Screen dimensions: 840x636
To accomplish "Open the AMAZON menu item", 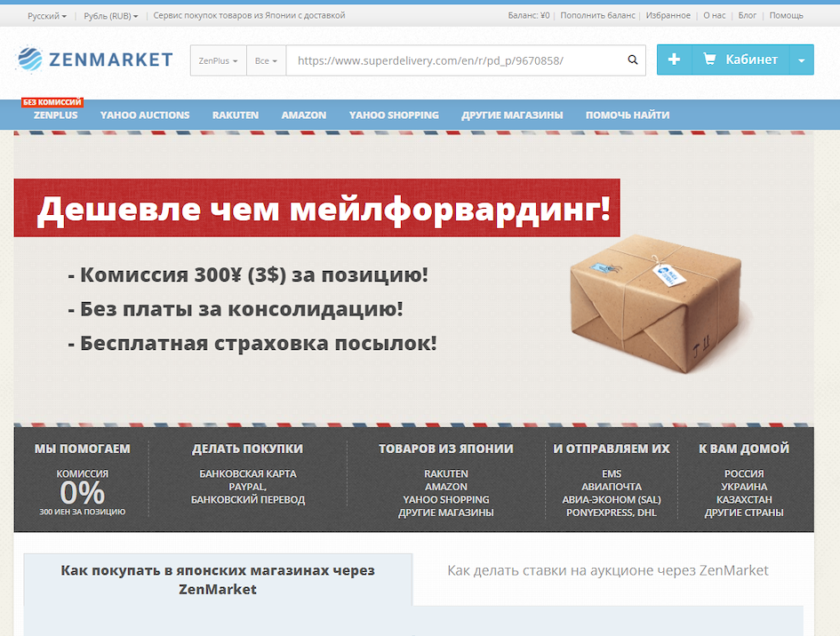I will pyautogui.click(x=304, y=115).
